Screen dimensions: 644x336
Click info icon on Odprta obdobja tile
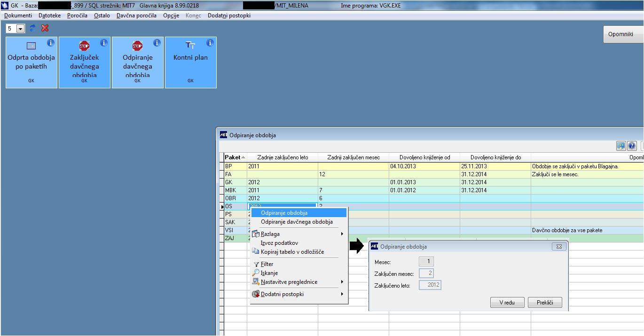(x=51, y=43)
